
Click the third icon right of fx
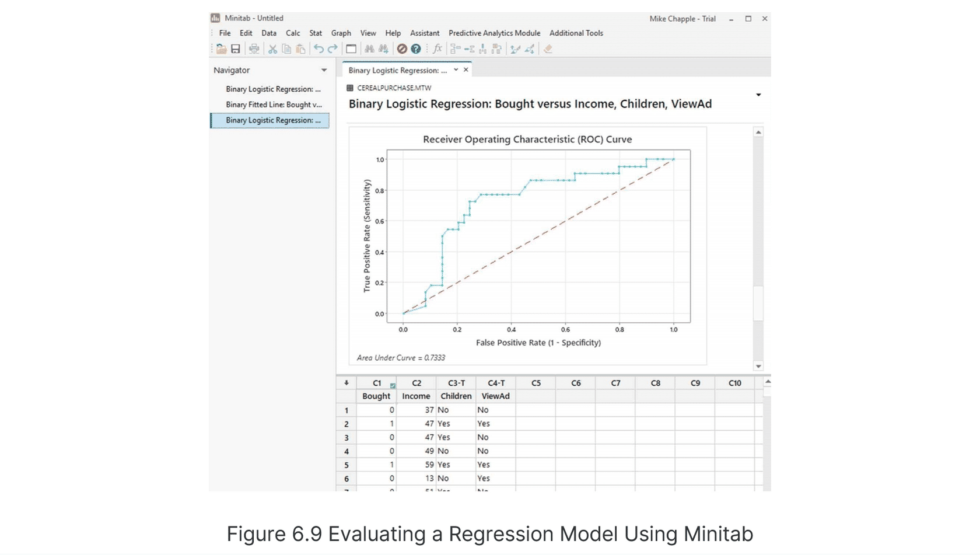[483, 49]
